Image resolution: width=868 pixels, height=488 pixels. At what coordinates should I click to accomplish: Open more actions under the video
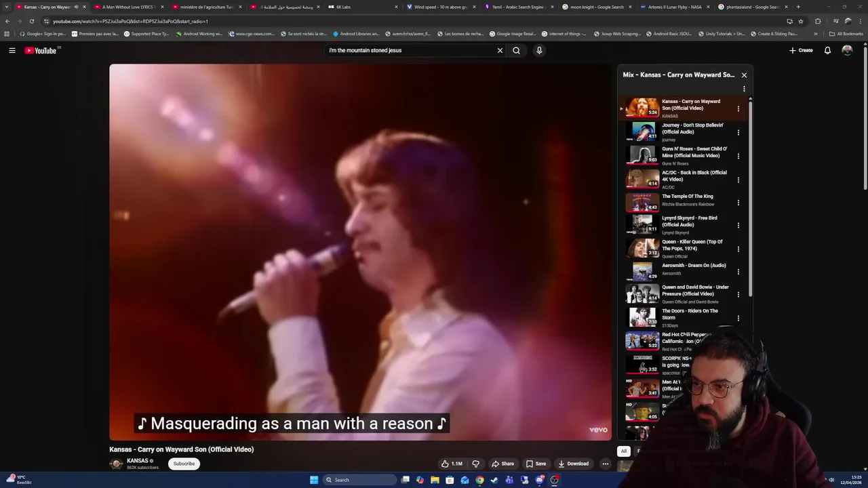(605, 464)
